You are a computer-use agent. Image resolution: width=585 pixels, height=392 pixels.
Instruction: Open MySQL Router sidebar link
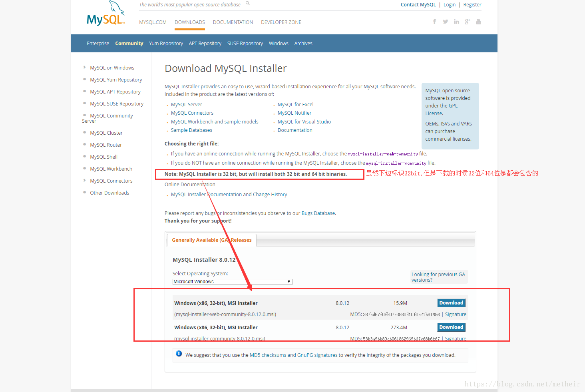pyautogui.click(x=106, y=145)
